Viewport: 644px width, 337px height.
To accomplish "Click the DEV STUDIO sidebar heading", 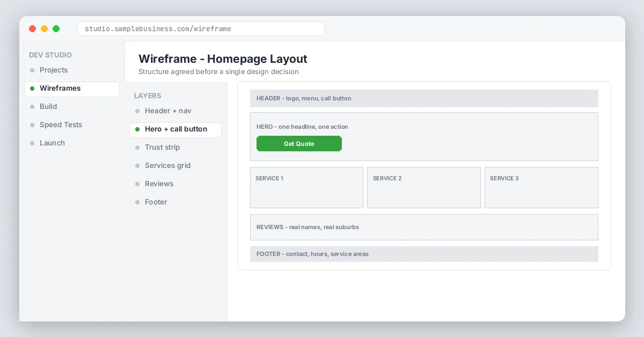I will click(x=50, y=55).
